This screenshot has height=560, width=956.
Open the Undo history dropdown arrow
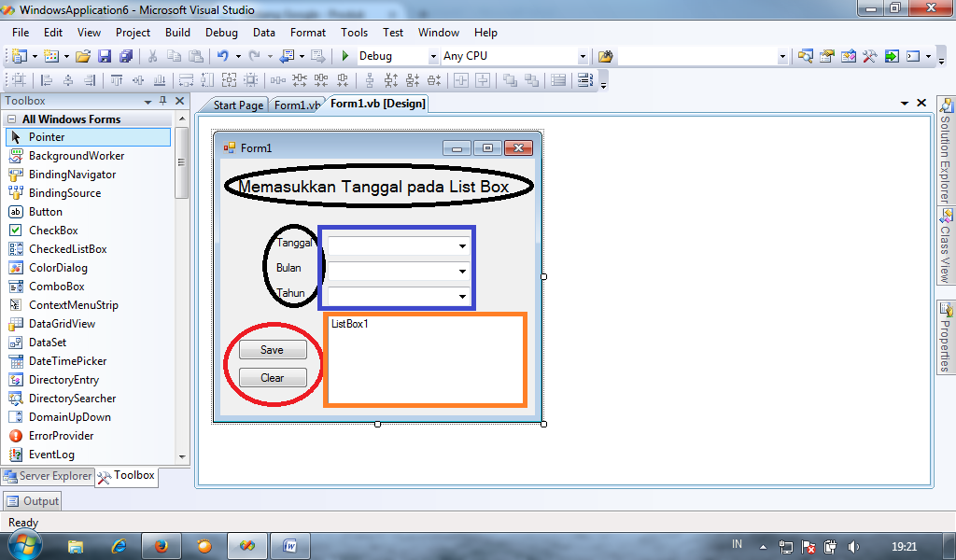click(238, 56)
